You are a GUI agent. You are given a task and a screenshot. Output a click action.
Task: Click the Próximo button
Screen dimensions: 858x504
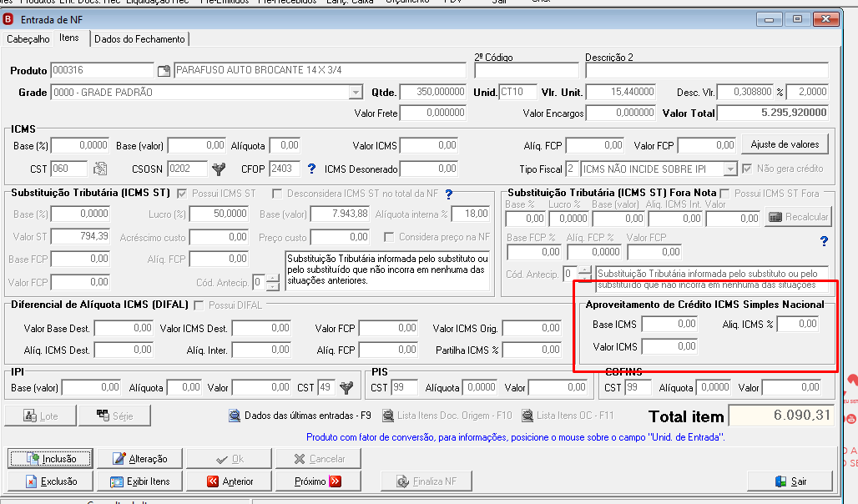tap(318, 481)
